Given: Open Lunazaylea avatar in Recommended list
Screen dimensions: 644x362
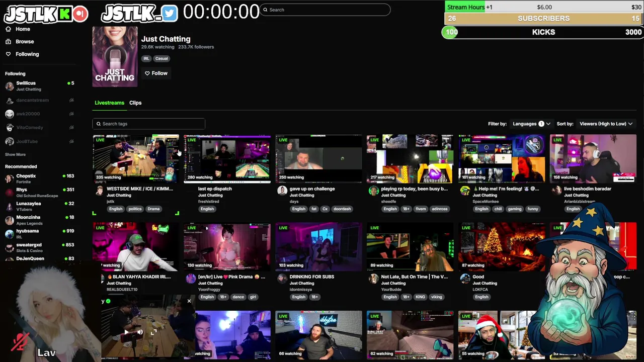Looking at the screenshot, I should [x=9, y=206].
